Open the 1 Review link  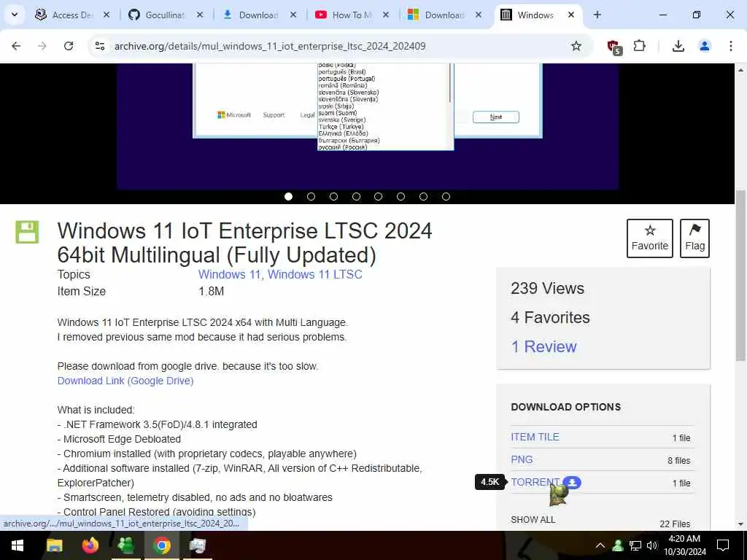pyautogui.click(x=543, y=346)
